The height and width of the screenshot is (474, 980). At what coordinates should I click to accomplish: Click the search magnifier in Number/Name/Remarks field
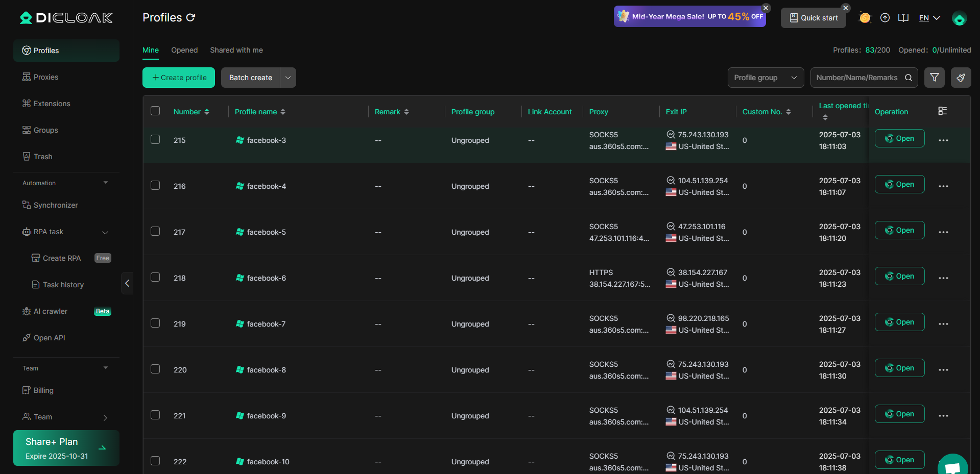[x=909, y=78]
